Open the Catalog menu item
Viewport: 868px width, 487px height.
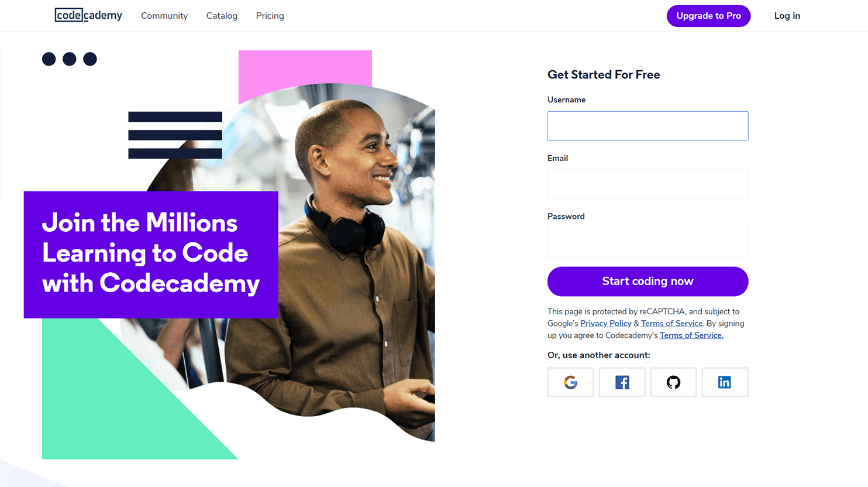tap(222, 16)
